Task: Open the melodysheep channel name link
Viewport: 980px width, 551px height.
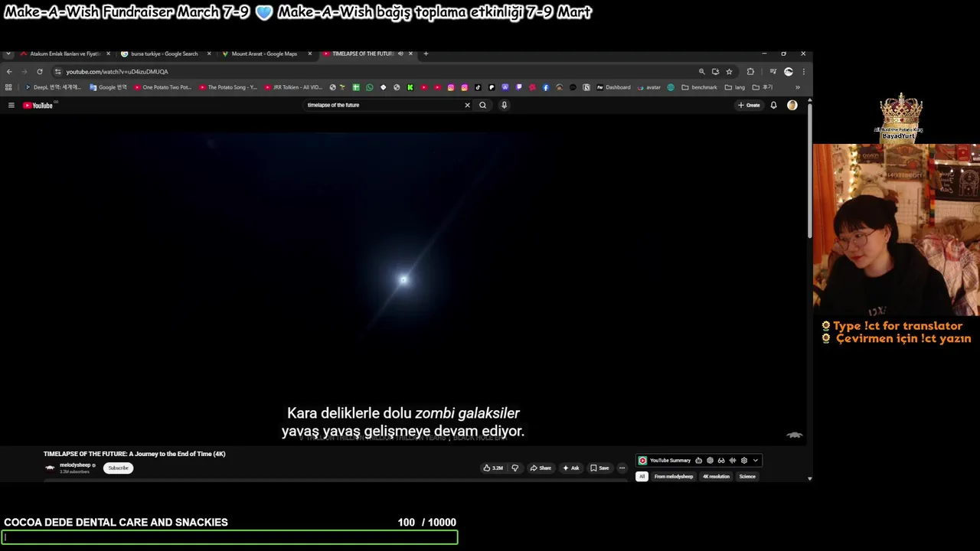Action: [76, 465]
